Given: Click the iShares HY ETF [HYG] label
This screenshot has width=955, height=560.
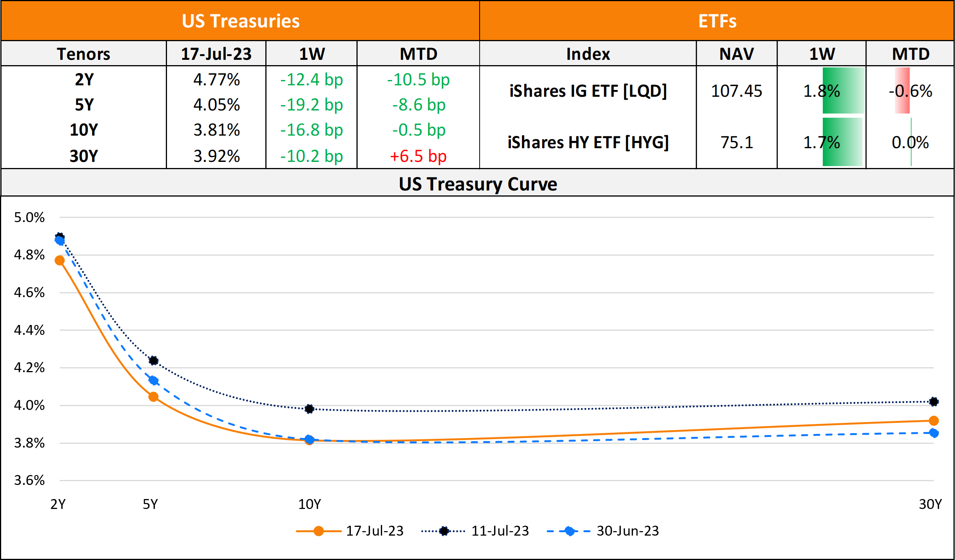Looking at the screenshot, I should click(x=588, y=142).
